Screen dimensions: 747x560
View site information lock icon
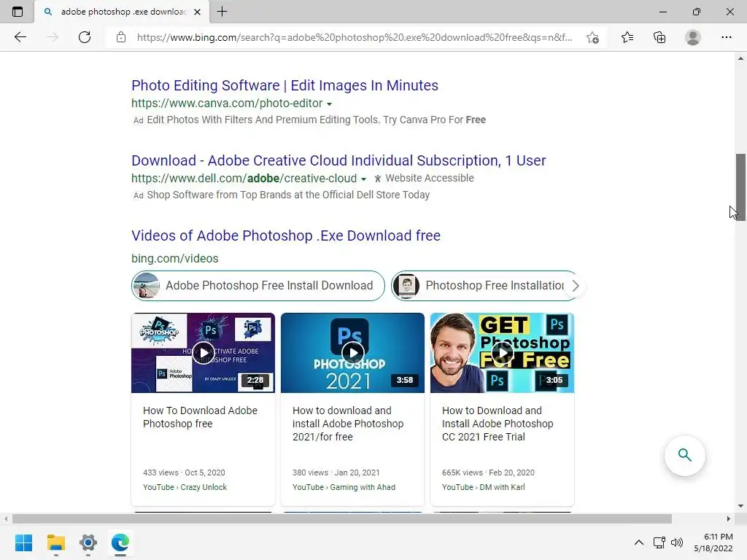pos(121,37)
